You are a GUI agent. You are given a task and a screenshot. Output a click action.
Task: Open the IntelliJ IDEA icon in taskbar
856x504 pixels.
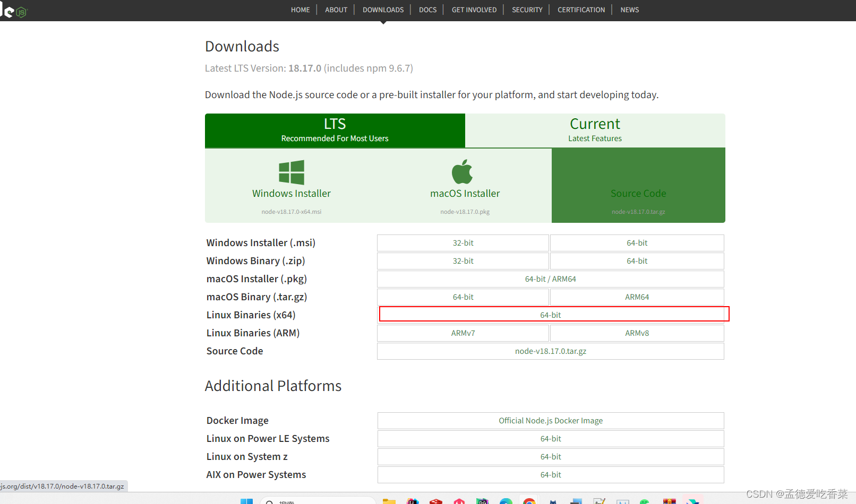(x=413, y=501)
